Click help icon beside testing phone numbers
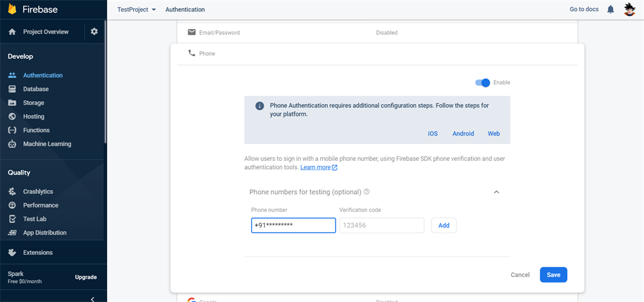The width and height of the screenshot is (644, 302). [367, 192]
